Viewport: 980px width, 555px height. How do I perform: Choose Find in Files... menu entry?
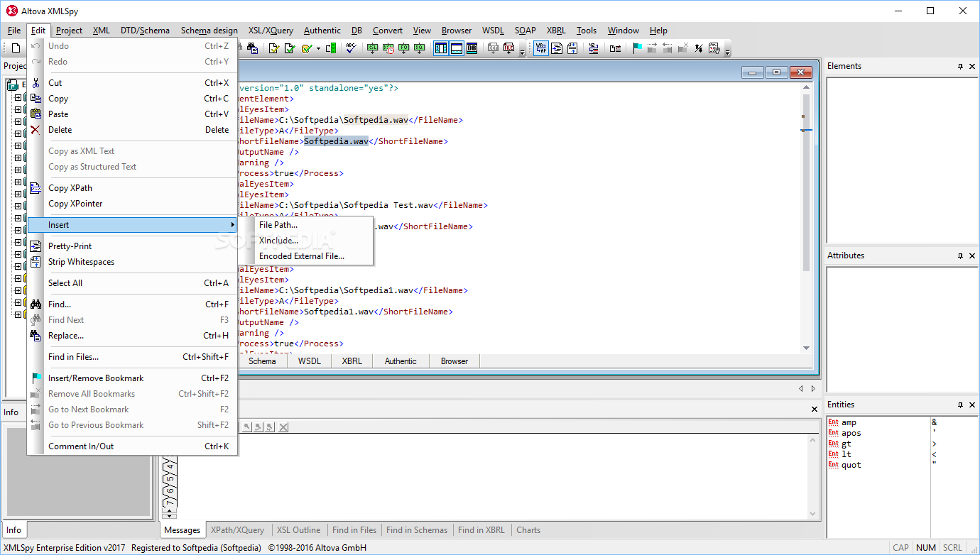pos(131,357)
